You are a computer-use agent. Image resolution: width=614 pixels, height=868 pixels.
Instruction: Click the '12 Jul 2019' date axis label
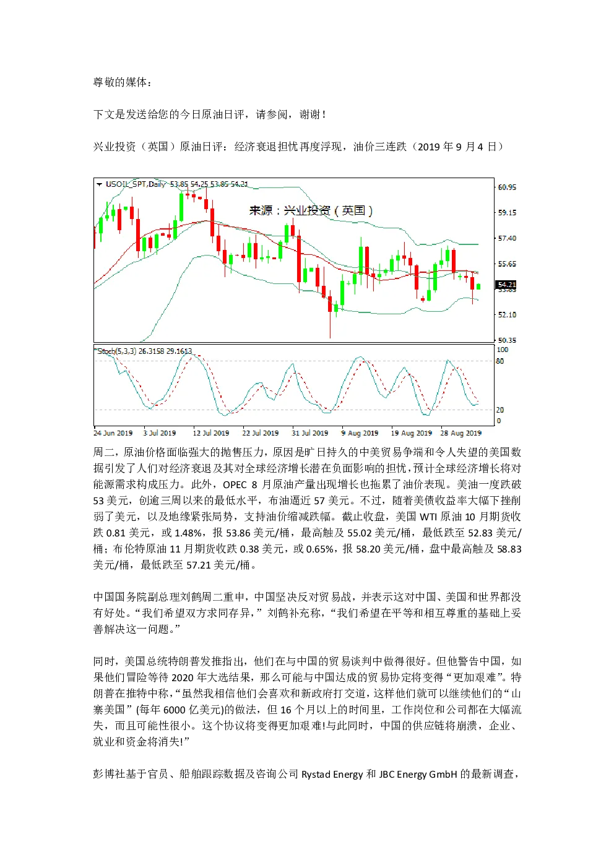(211, 433)
